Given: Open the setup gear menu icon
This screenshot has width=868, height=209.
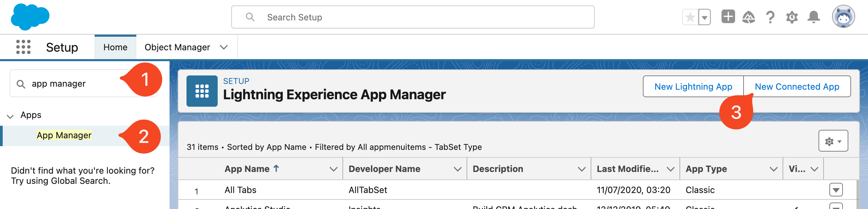Looking at the screenshot, I should 792,17.
